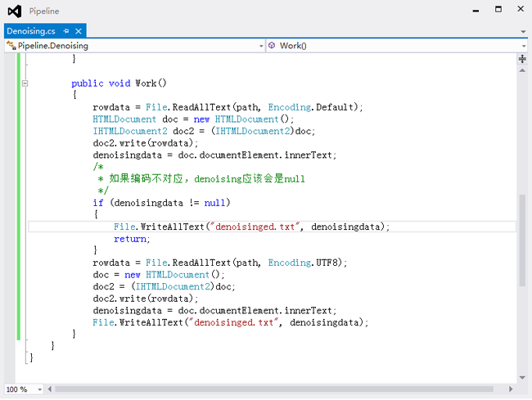Viewport: 532px width, 400px height.
Task: Click 'Encoding.Default' in the first ReadAllText line
Action: [x=311, y=107]
